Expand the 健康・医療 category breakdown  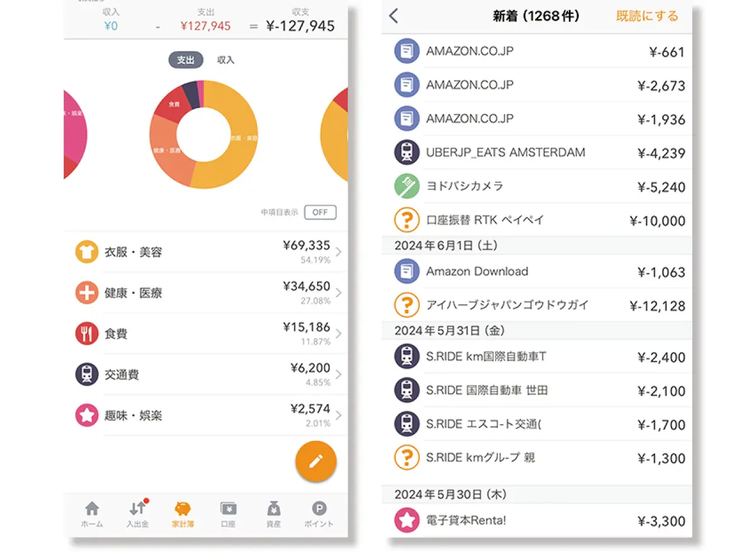tap(338, 292)
